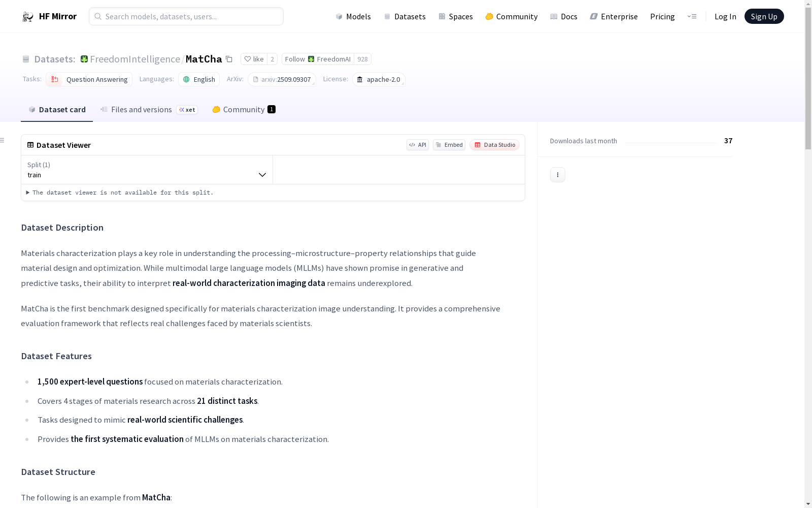The image size is (812, 508).
Task: Click the Sign Up button
Action: click(764, 17)
